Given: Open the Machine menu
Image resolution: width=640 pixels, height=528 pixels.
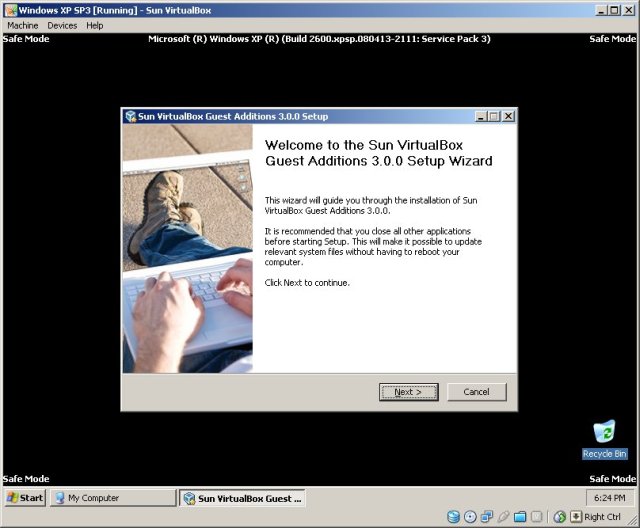Looking at the screenshot, I should click(x=22, y=25).
